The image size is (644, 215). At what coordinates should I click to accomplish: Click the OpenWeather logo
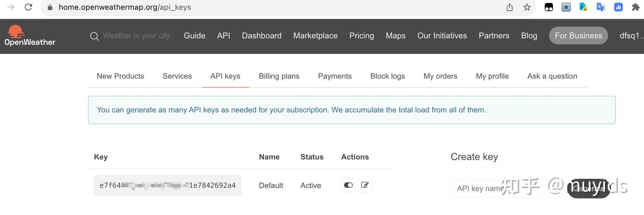30,36
